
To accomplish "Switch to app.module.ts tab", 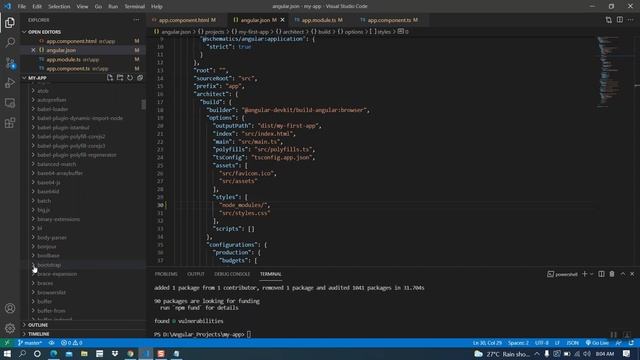I will point(318,20).
